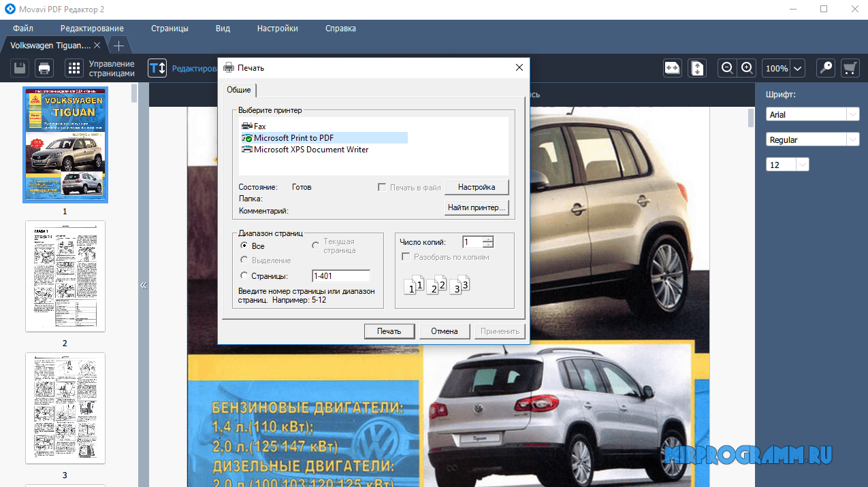
Task: Open the Настройки menu
Action: pyautogui.click(x=278, y=29)
